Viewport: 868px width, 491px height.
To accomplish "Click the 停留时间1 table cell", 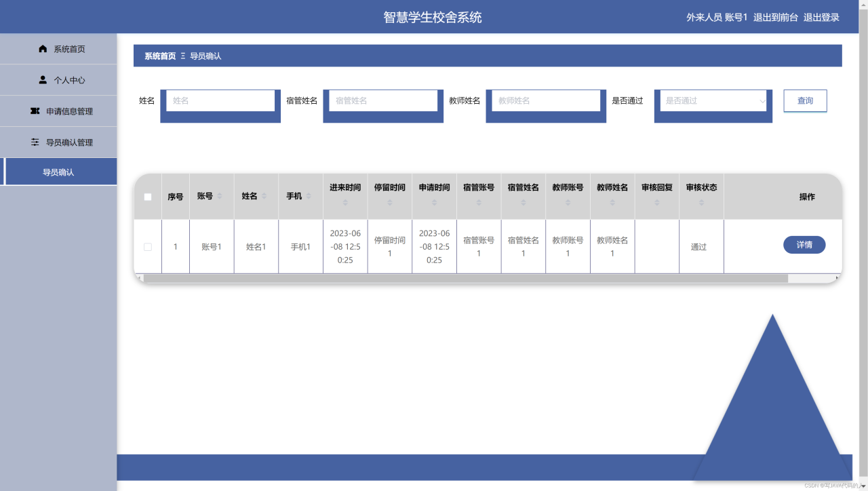I will (390, 247).
